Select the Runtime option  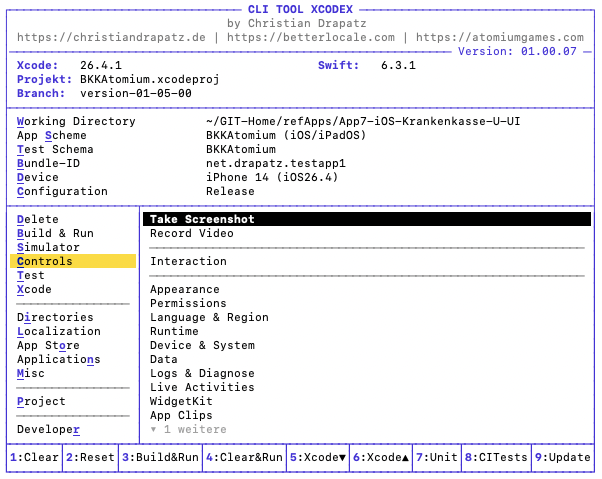pyautogui.click(x=174, y=331)
